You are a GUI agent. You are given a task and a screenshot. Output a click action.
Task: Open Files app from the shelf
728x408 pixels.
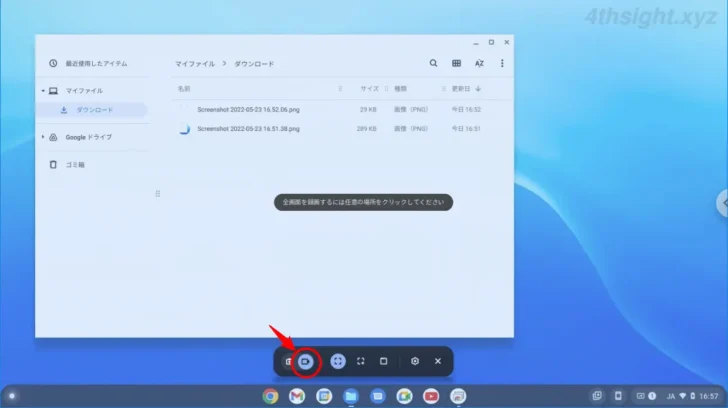point(351,396)
